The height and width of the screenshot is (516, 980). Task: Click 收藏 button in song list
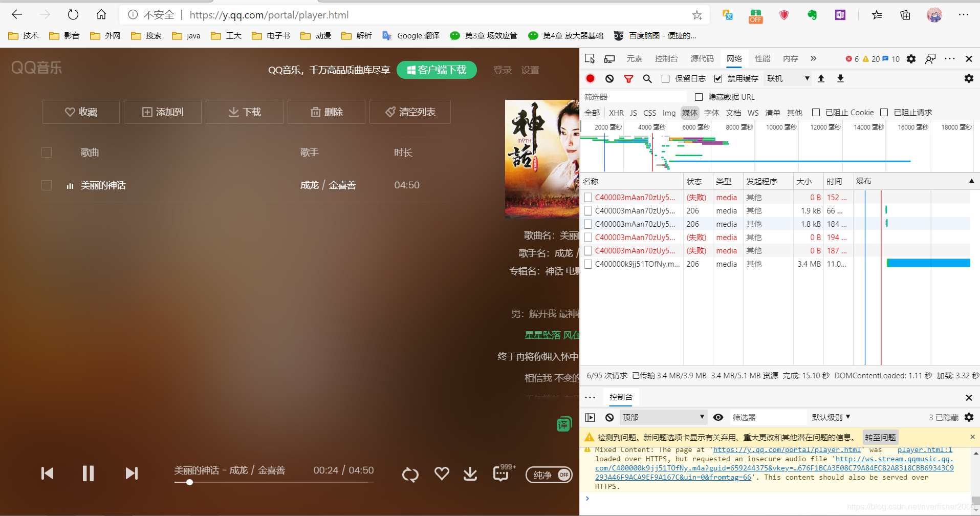click(81, 112)
